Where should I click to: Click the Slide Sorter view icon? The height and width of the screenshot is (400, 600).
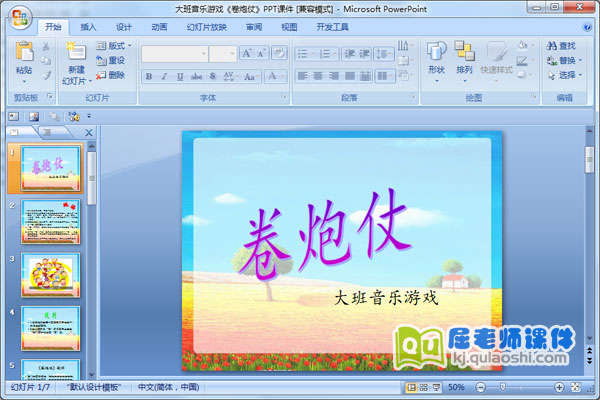point(424,387)
